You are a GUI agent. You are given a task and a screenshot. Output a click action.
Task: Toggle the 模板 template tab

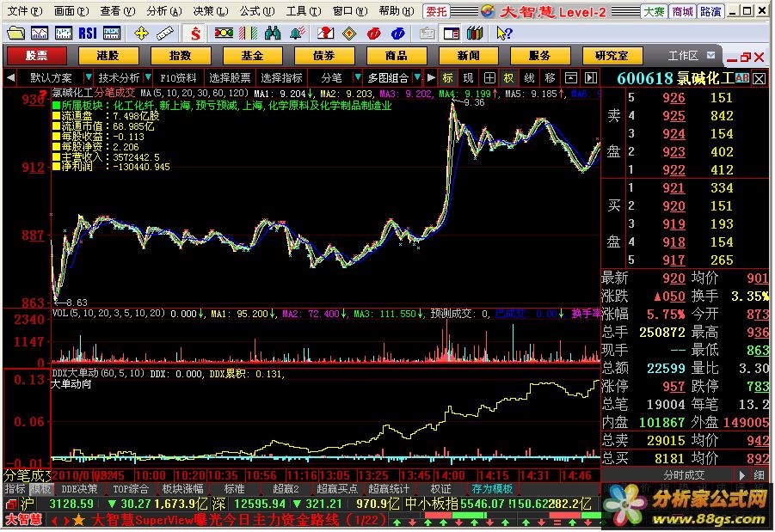tap(40, 489)
